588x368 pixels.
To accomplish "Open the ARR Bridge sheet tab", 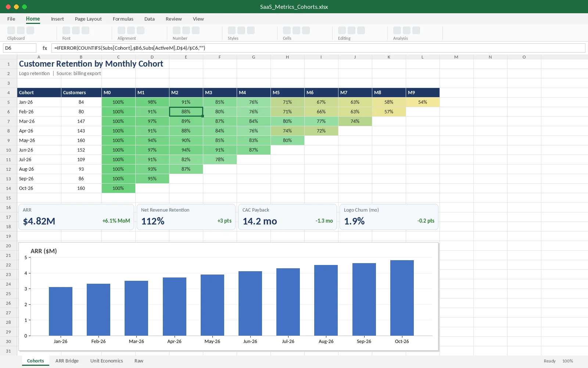I will point(67,361).
